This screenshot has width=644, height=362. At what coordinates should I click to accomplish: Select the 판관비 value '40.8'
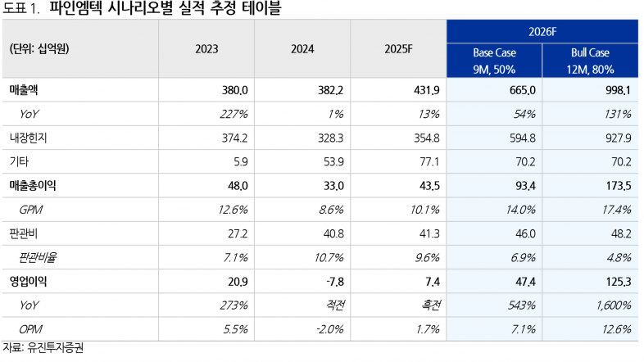333,233
